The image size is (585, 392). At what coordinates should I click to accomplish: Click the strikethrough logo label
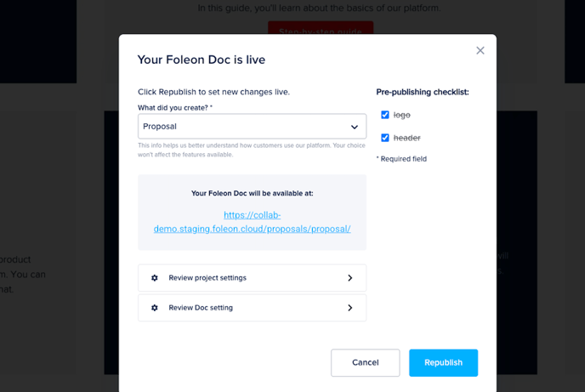402,115
